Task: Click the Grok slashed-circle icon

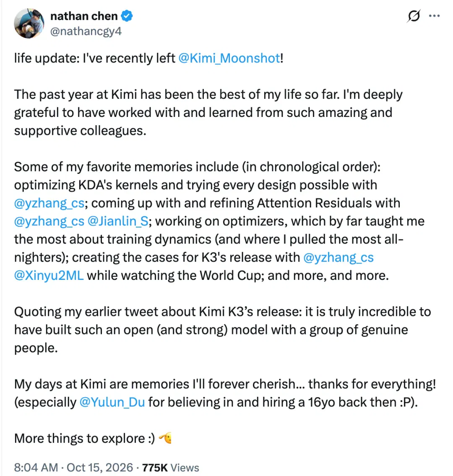Action: coord(414,16)
